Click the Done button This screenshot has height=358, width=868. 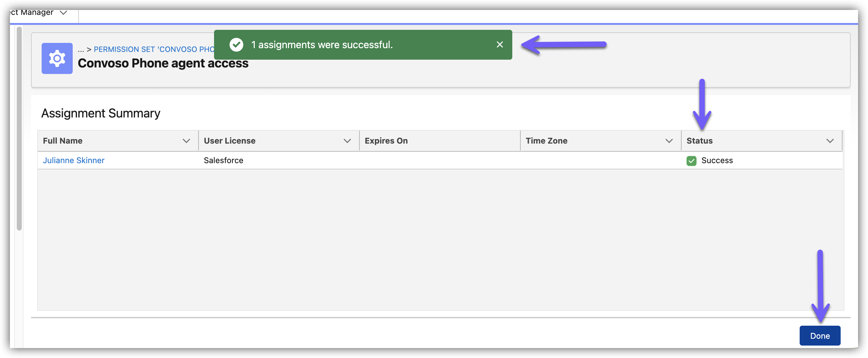820,336
